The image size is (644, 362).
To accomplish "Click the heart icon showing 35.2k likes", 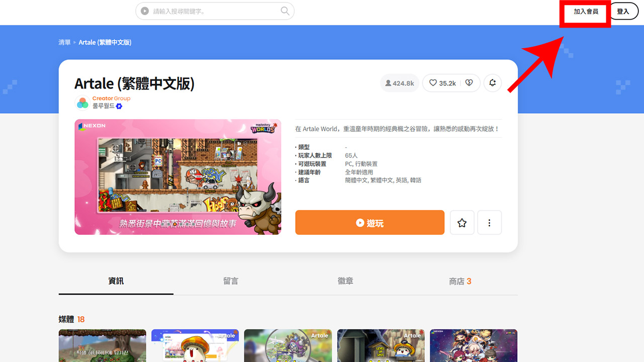I will tap(436, 83).
